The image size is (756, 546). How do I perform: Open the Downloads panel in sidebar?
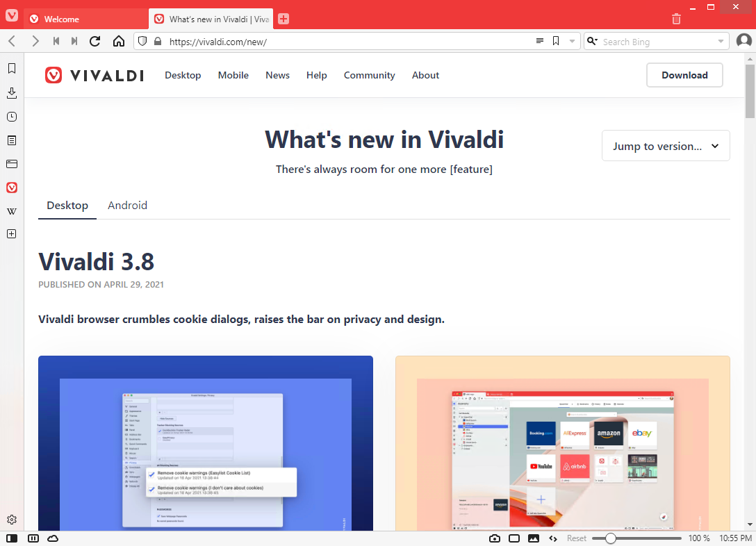click(x=12, y=92)
